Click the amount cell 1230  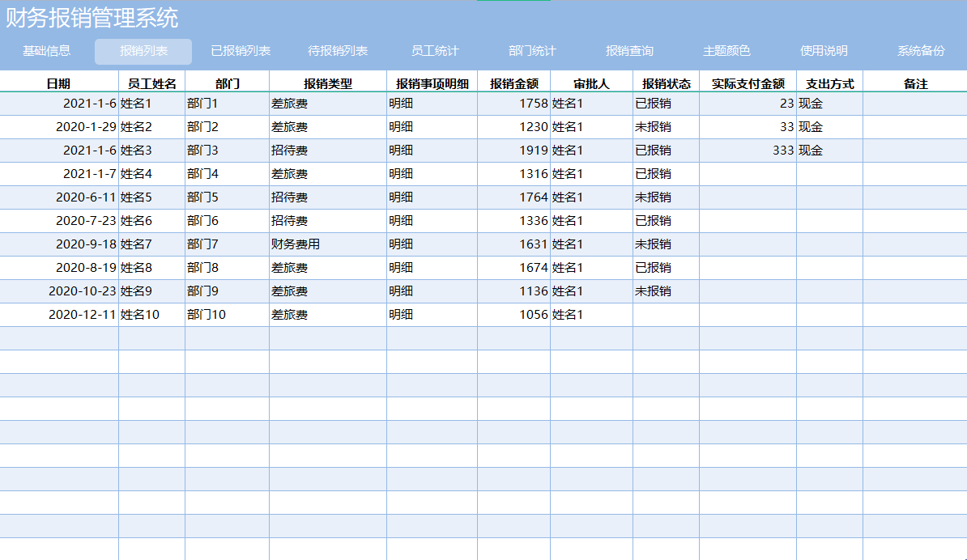514,127
